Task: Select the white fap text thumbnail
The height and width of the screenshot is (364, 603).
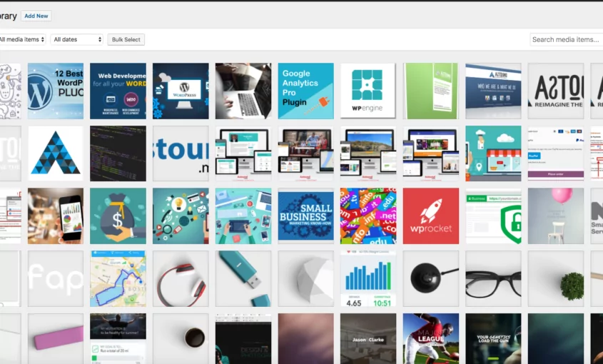Action: pyautogui.click(x=56, y=278)
